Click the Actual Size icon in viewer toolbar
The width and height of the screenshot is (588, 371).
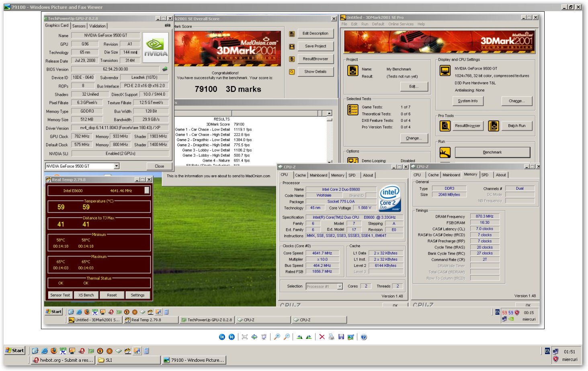[254, 337]
